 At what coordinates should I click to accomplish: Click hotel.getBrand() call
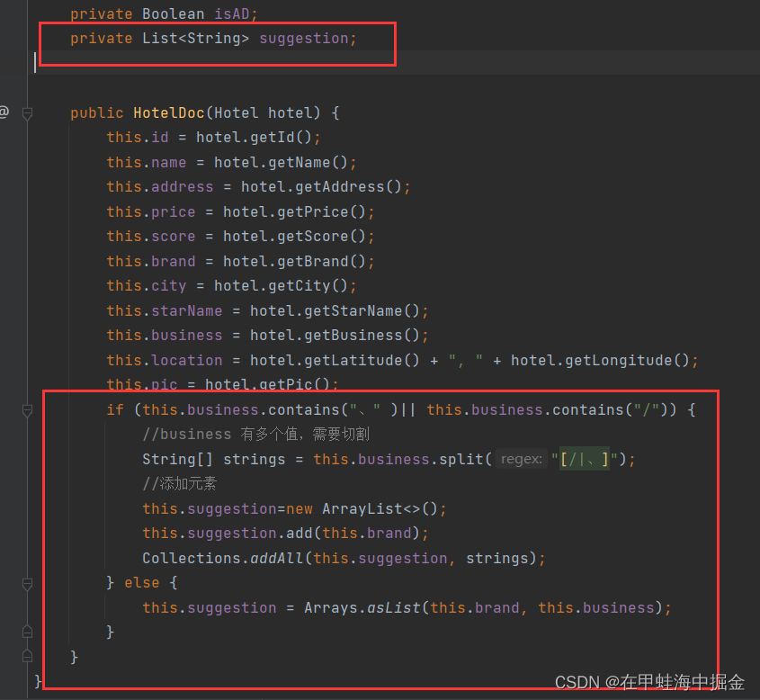pyautogui.click(x=294, y=261)
